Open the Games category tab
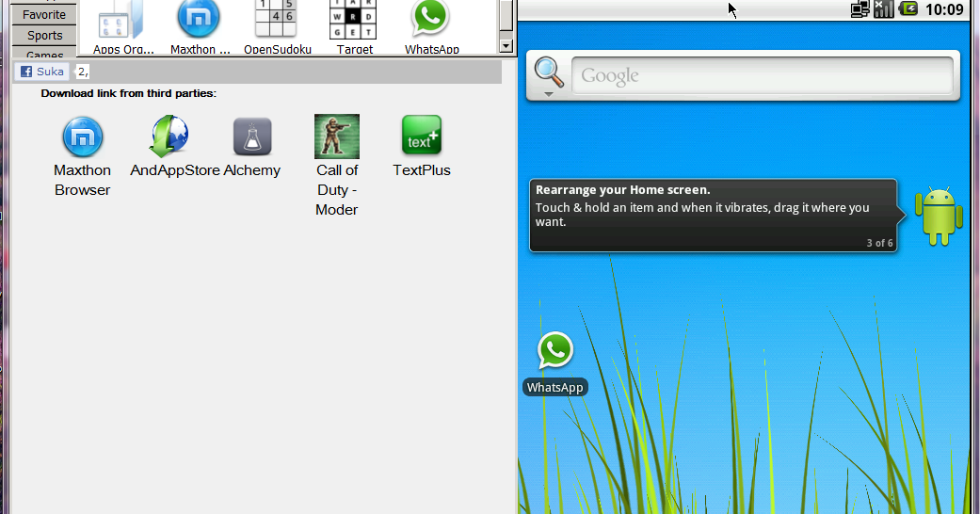Image resolution: width=980 pixels, height=514 pixels. [44, 53]
